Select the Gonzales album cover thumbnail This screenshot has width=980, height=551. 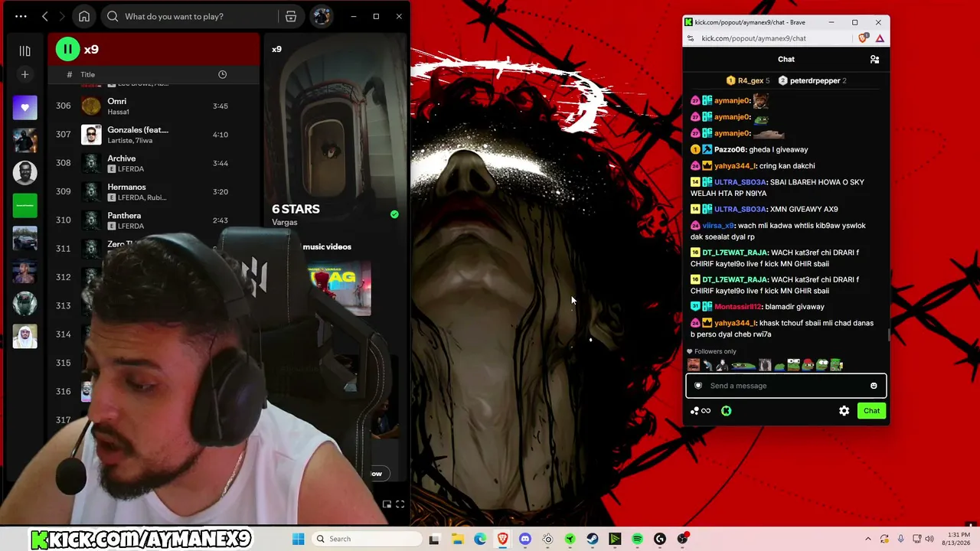click(91, 135)
